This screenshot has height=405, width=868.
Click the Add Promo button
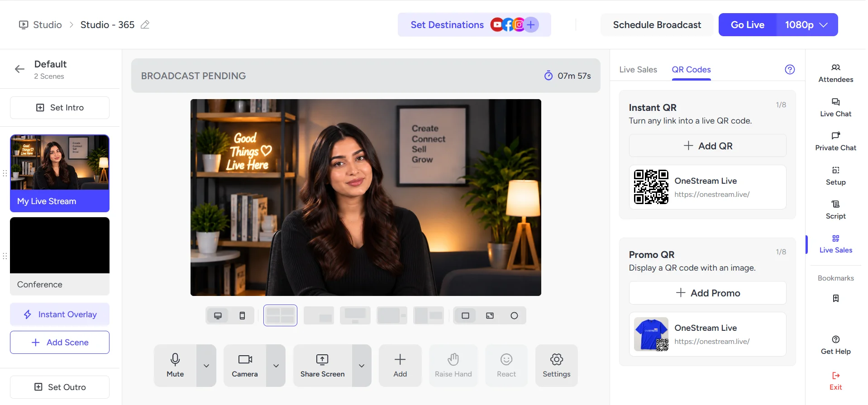pos(707,293)
